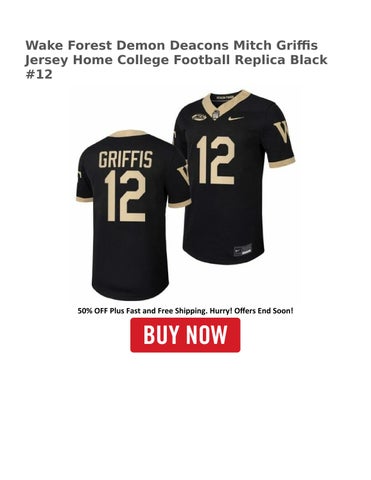Click 'Mitch Griffis' in the product title
The image size is (371, 480).
click(x=275, y=45)
